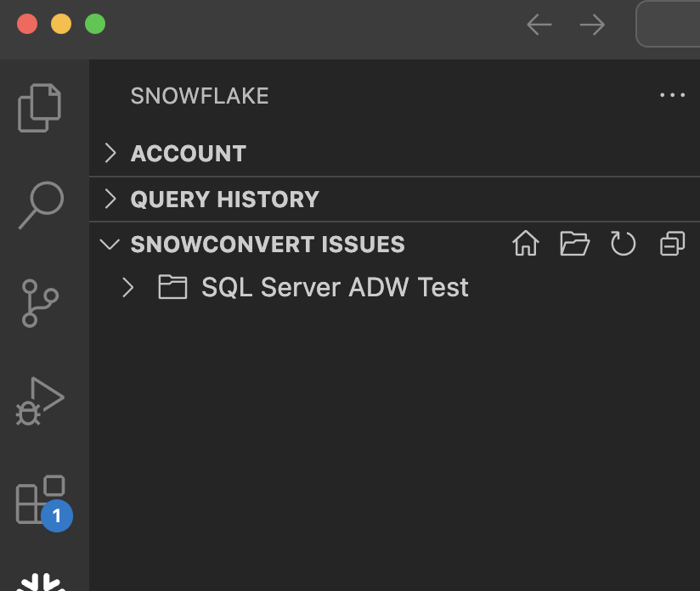Click the Home icon in SnowConvert Issues
The width and height of the screenshot is (700, 591).
click(x=524, y=244)
